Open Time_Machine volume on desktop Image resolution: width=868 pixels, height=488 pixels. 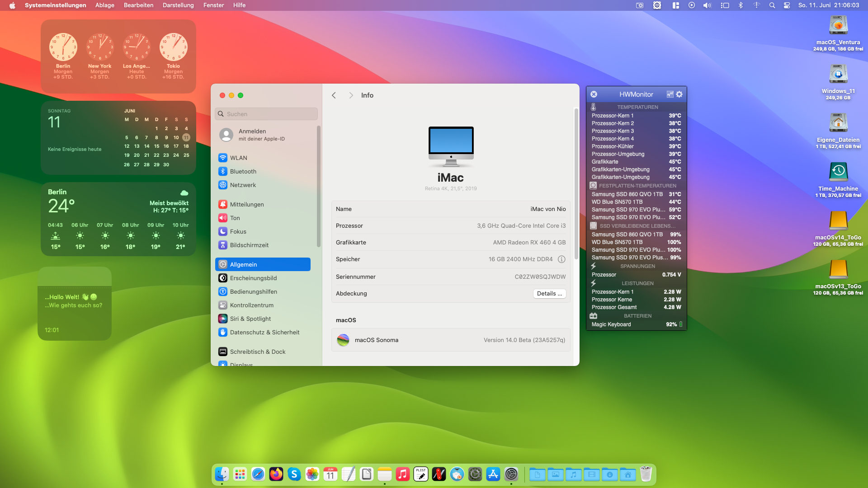coord(838,172)
